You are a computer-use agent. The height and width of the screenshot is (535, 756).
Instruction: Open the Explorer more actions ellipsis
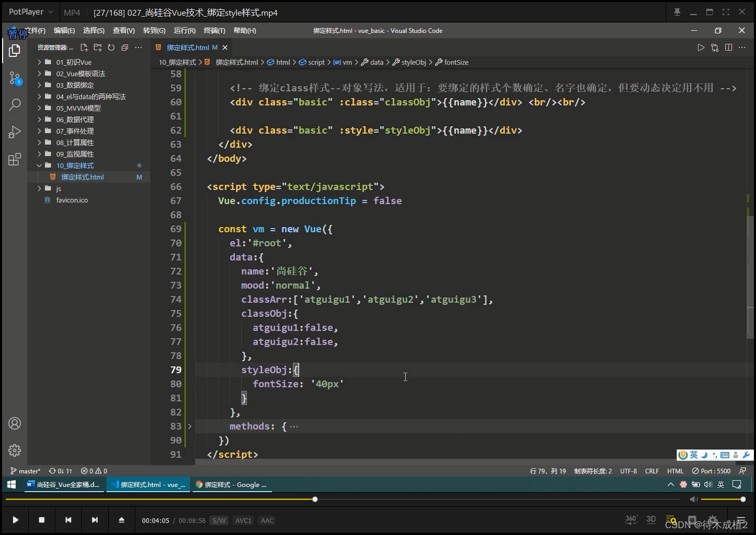[x=138, y=47]
